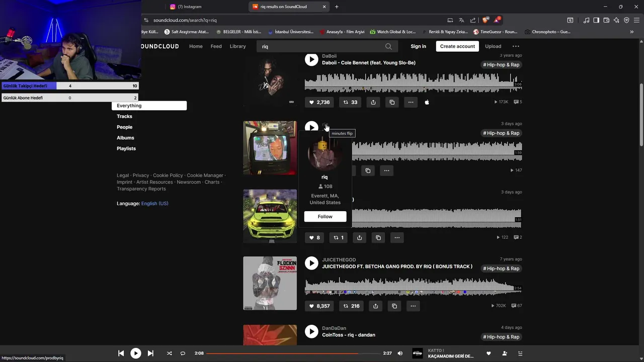Copy link of the JUICETHEGOD track

click(394, 306)
